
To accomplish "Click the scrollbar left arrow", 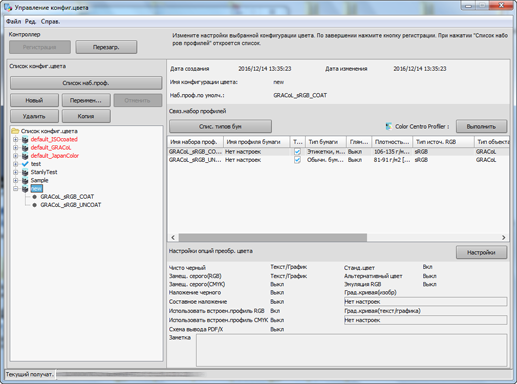I will tap(173, 237).
